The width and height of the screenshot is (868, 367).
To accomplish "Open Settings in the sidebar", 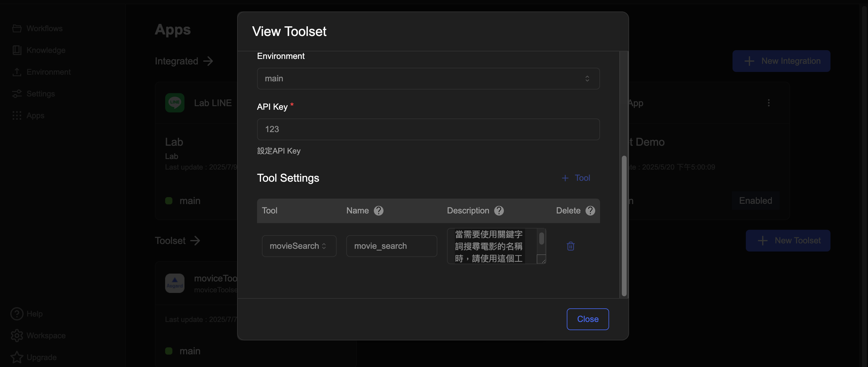I will [x=41, y=94].
